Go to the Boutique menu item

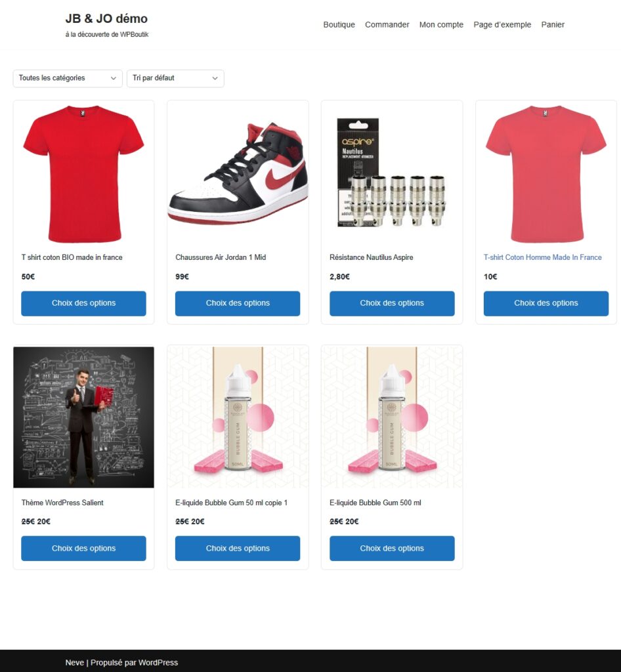(339, 24)
